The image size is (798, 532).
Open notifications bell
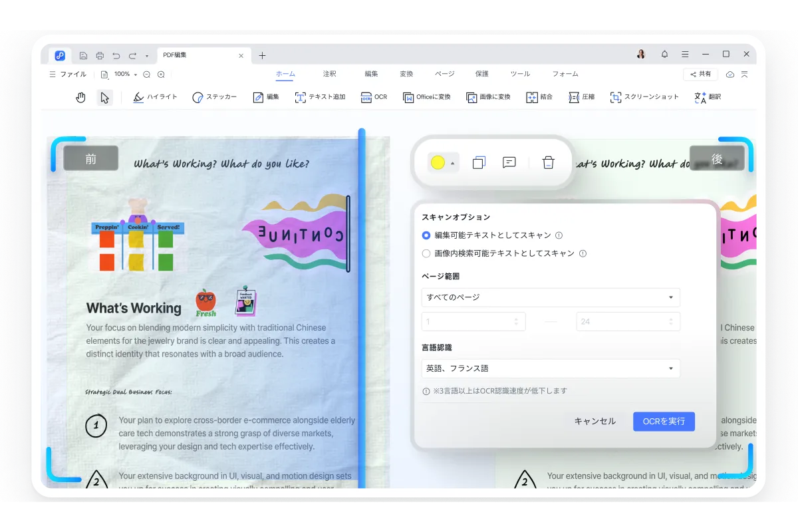coord(664,55)
